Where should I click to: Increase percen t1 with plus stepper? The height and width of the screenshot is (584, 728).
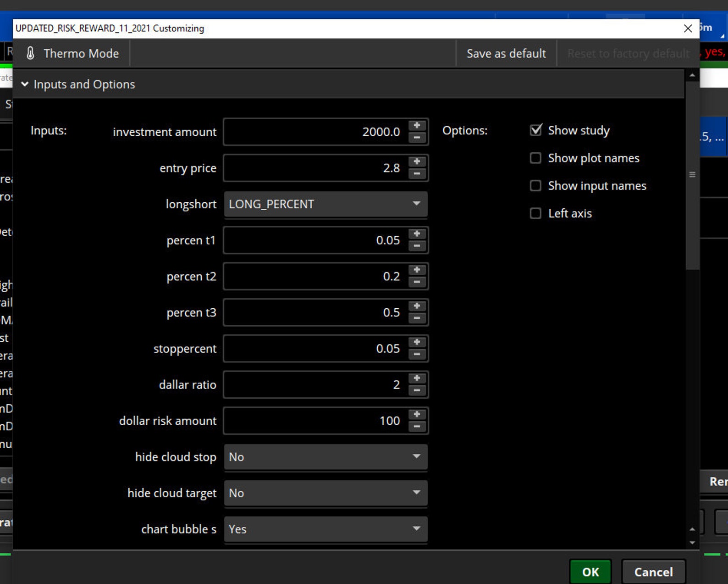click(417, 234)
